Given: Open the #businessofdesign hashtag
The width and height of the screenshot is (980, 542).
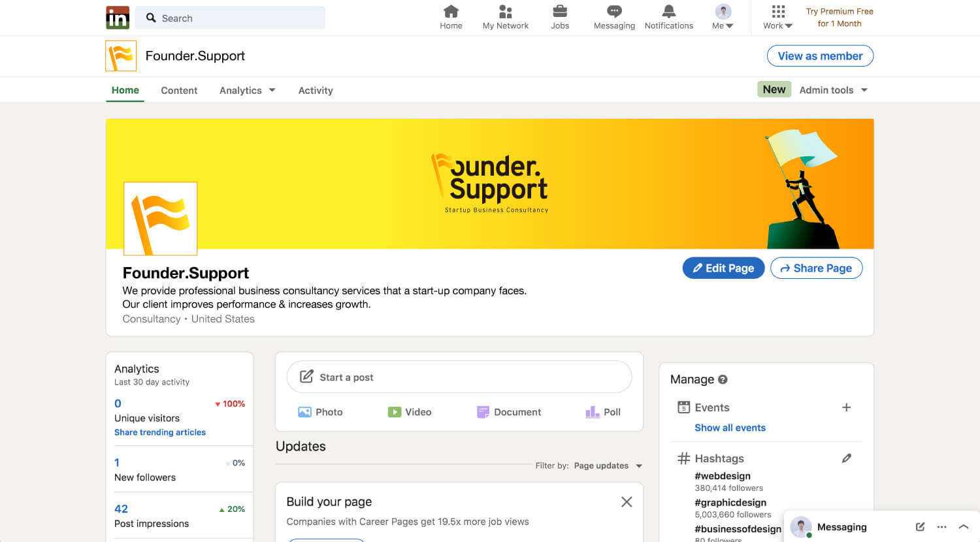Looking at the screenshot, I should tap(738, 529).
